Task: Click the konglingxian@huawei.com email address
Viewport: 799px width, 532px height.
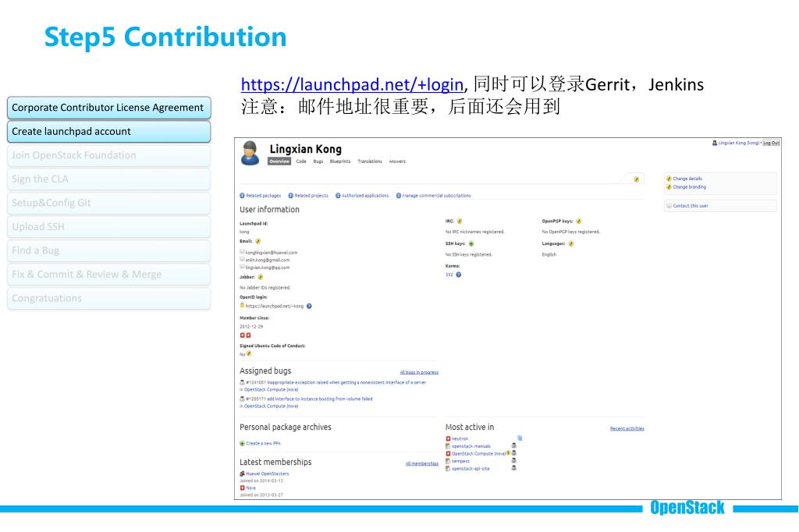Action: [272, 253]
